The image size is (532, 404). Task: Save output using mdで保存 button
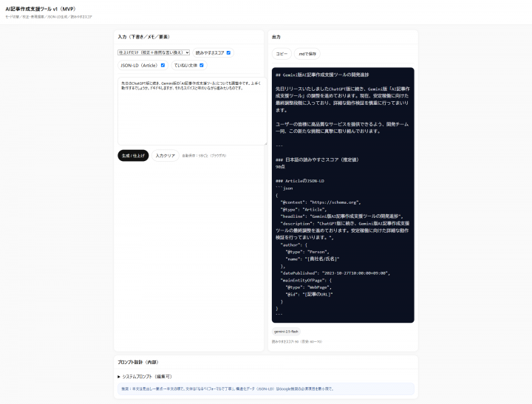(x=307, y=54)
